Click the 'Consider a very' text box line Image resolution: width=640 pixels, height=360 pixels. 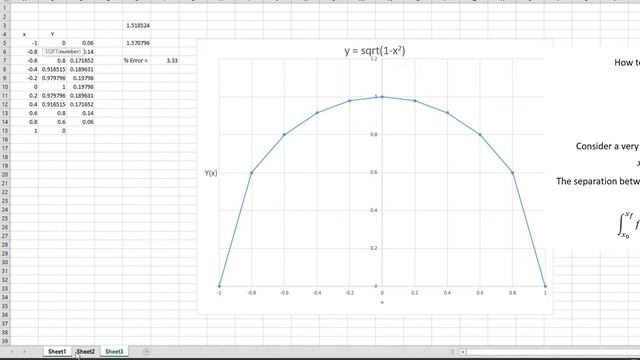click(x=607, y=146)
